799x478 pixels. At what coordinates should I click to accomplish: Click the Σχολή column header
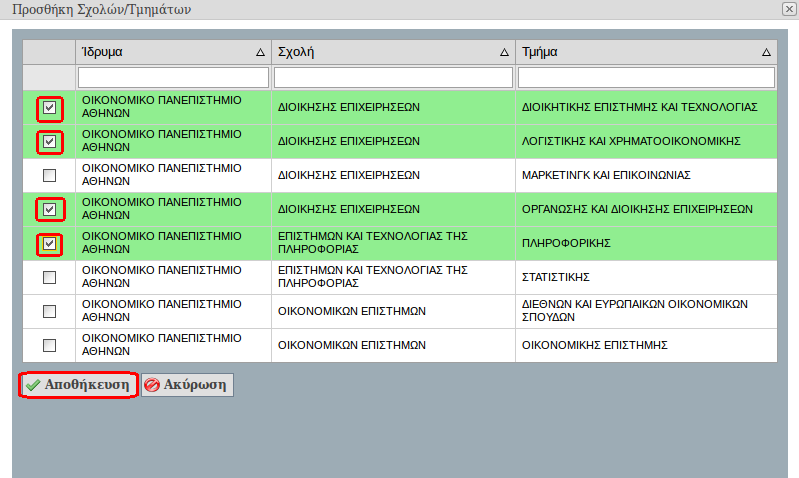coord(393,52)
